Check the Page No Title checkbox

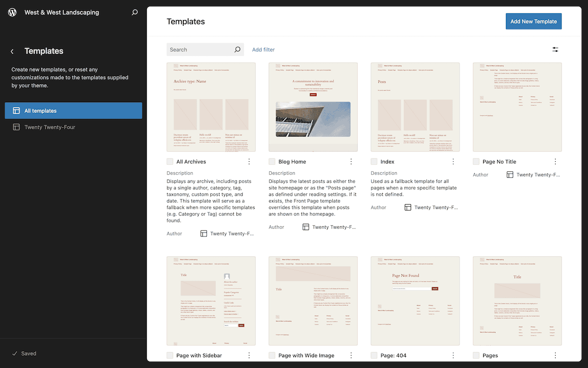[476, 161]
